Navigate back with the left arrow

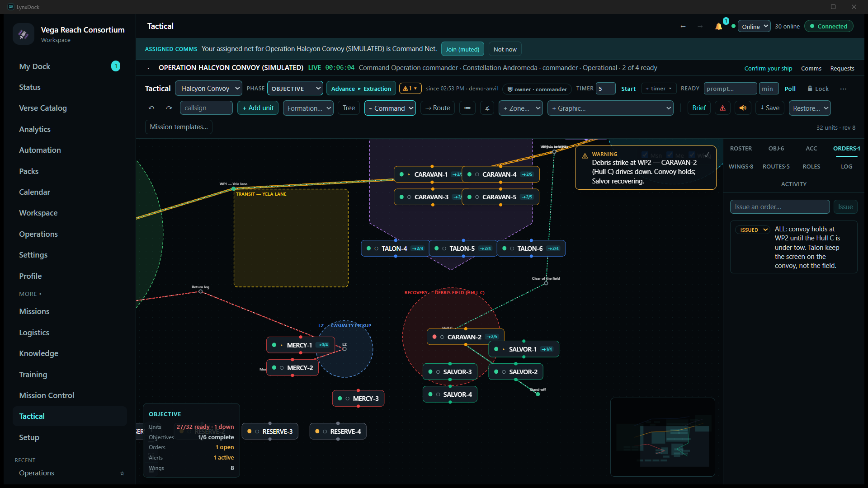coord(683,26)
